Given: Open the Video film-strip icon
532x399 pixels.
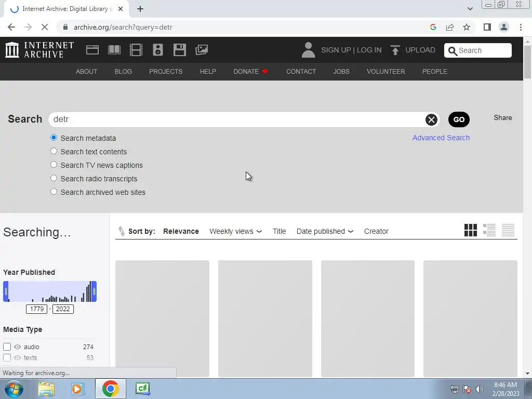Looking at the screenshot, I should (136, 50).
